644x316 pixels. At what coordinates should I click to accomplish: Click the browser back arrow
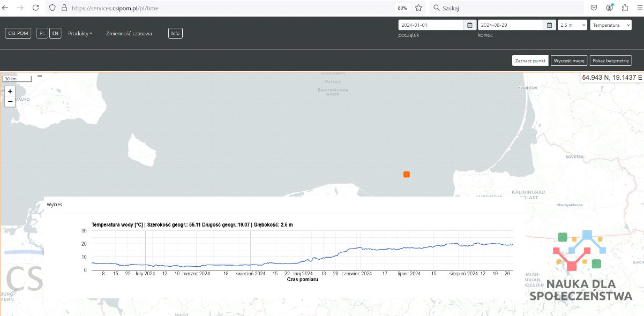coord(7,8)
